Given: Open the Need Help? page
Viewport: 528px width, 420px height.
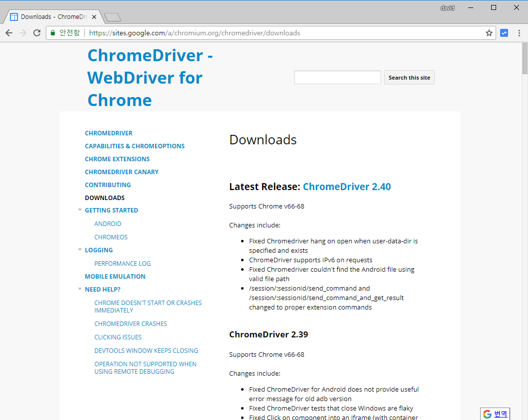Looking at the screenshot, I should click(103, 290).
